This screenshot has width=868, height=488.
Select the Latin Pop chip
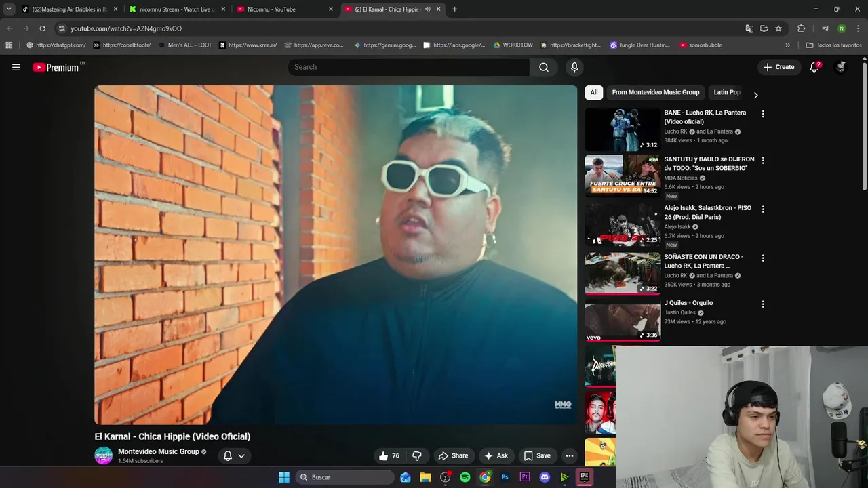[x=727, y=92]
